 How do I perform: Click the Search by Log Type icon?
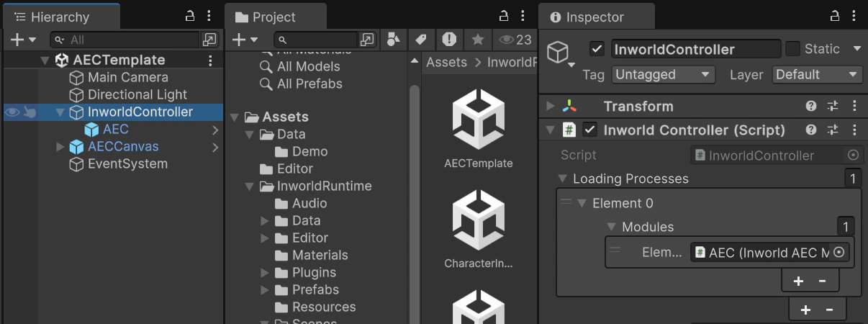click(x=449, y=40)
